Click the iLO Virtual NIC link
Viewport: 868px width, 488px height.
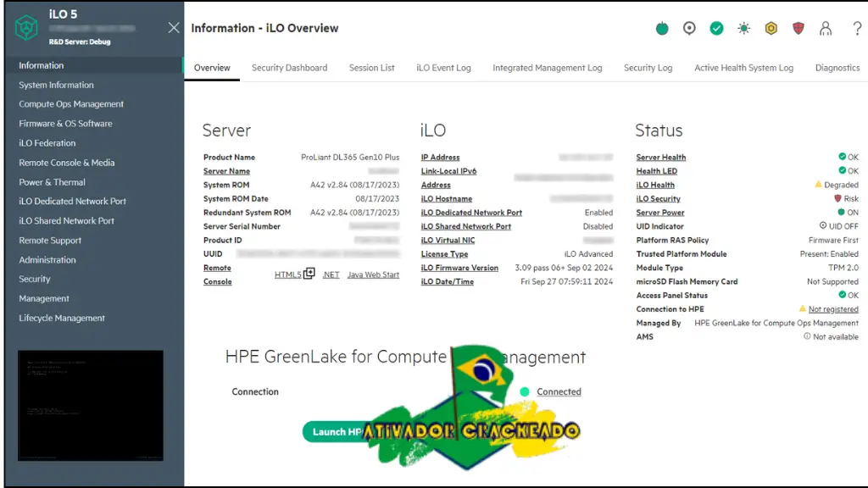(448, 240)
